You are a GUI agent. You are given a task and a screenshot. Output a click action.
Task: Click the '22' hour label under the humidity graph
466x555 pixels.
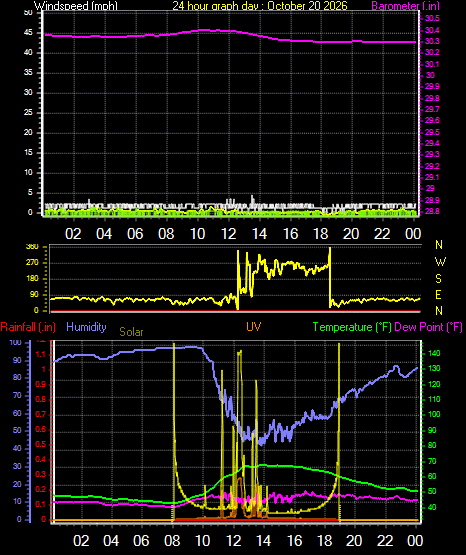point(385,541)
